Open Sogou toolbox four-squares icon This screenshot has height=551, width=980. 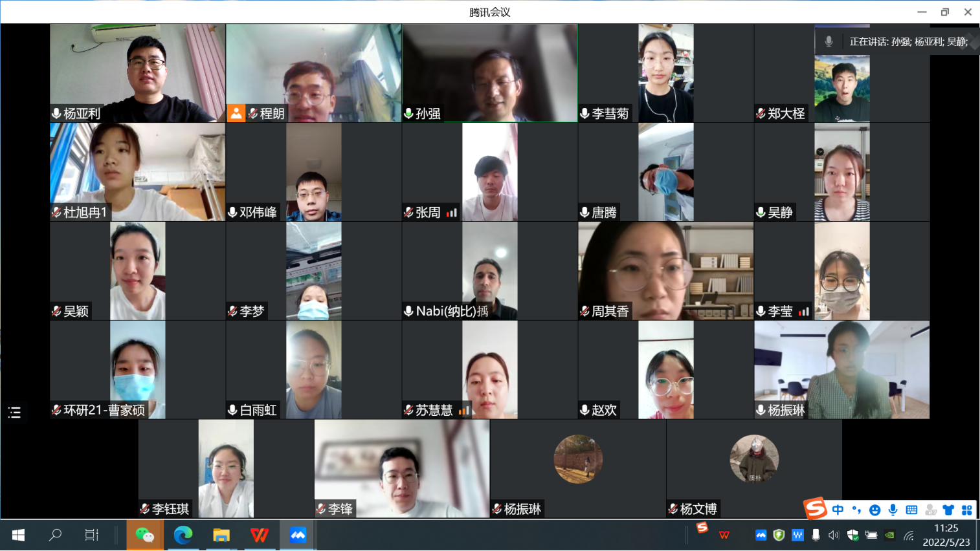pos(967,510)
